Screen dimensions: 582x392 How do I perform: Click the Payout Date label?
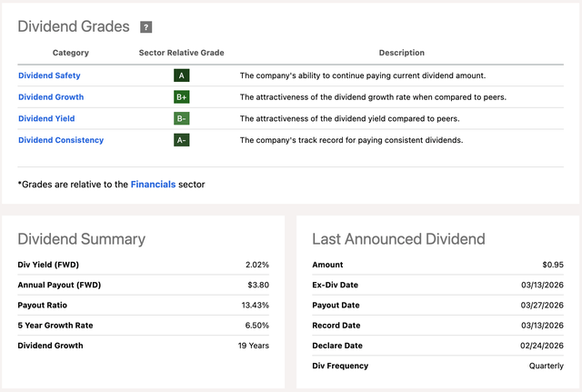336,305
